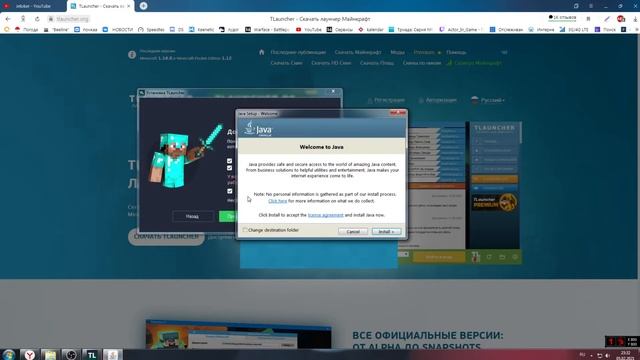Open Скины по никам menu item
Screen dimensions: 640x360
click(x=422, y=63)
